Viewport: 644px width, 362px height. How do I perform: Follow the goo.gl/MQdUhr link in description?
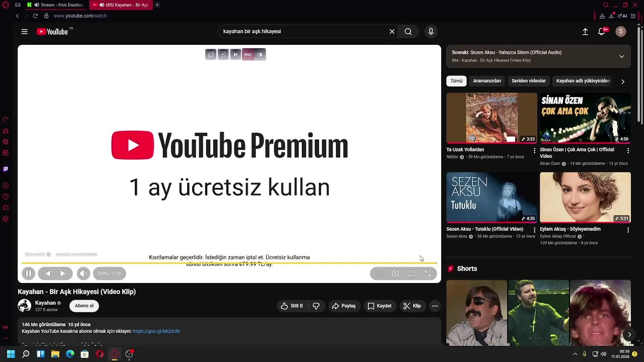coord(156,331)
